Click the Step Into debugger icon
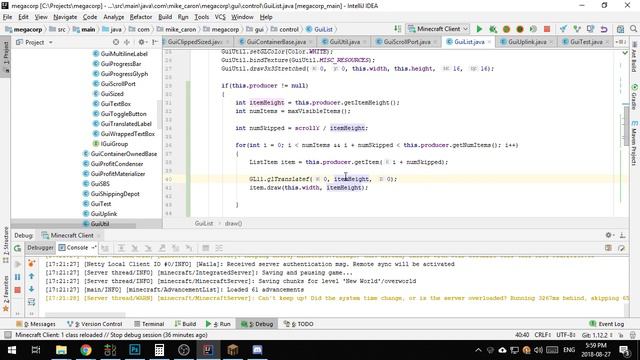This screenshot has height=360, width=640. (135, 248)
